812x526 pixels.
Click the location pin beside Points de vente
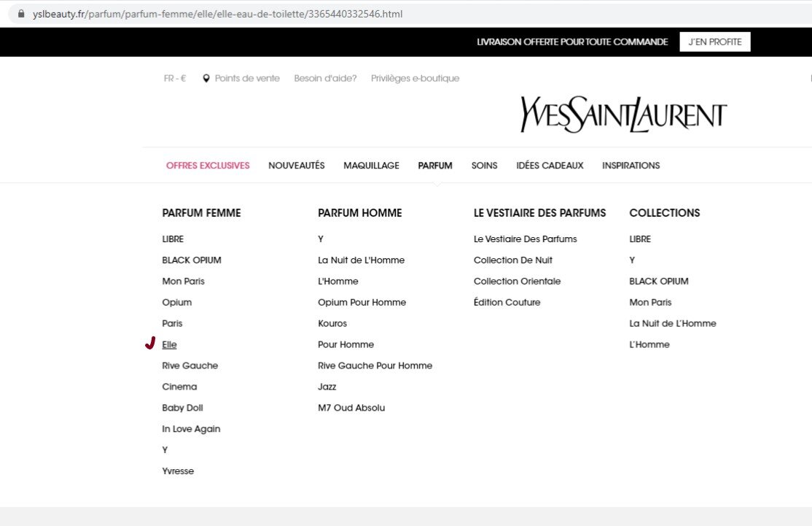(x=206, y=78)
